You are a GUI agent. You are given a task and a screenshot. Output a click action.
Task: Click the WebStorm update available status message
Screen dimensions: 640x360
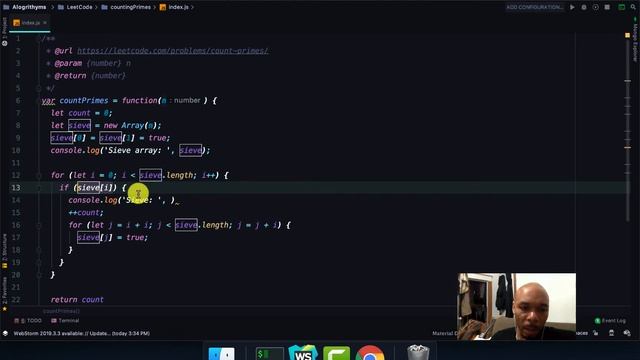coord(82,333)
